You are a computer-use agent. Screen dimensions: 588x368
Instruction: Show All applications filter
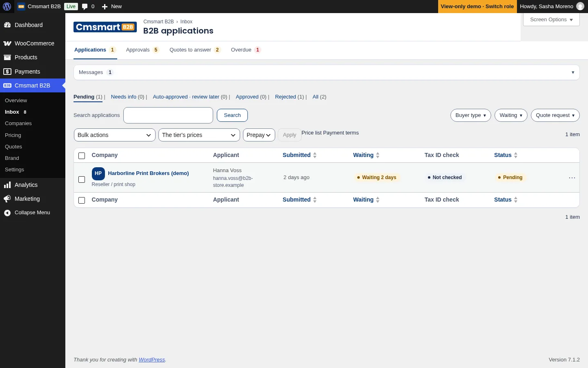(315, 97)
